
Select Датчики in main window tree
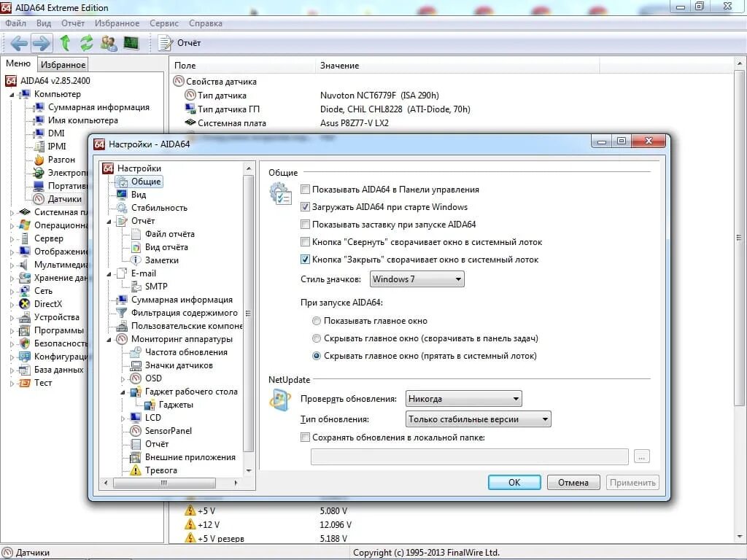[64, 199]
